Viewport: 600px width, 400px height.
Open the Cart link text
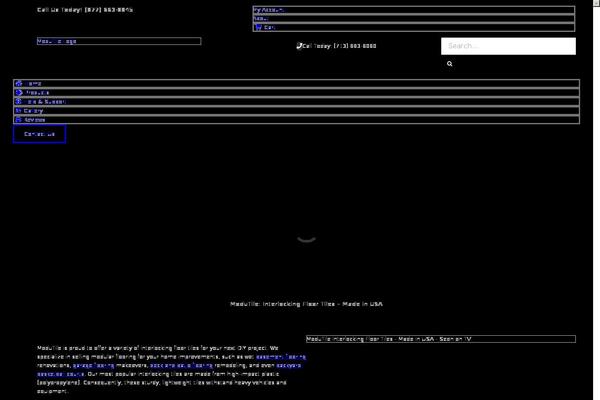tap(269, 28)
